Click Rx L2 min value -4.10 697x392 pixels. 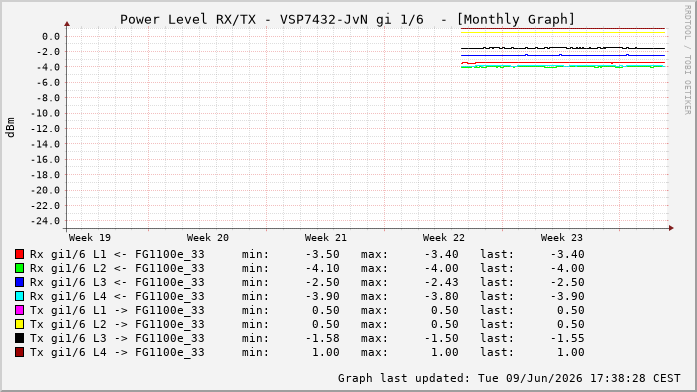coord(323,268)
